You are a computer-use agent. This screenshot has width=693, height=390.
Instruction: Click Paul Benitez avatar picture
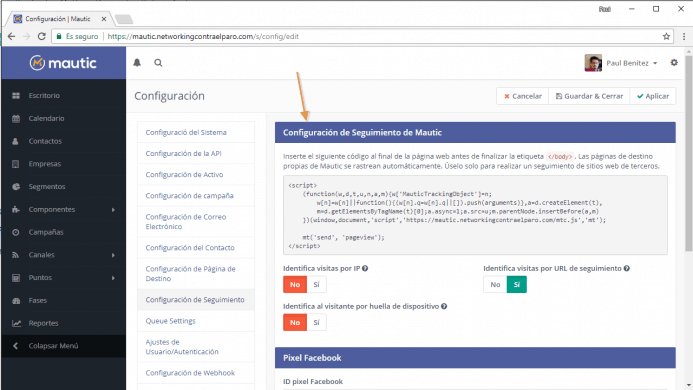click(x=593, y=63)
